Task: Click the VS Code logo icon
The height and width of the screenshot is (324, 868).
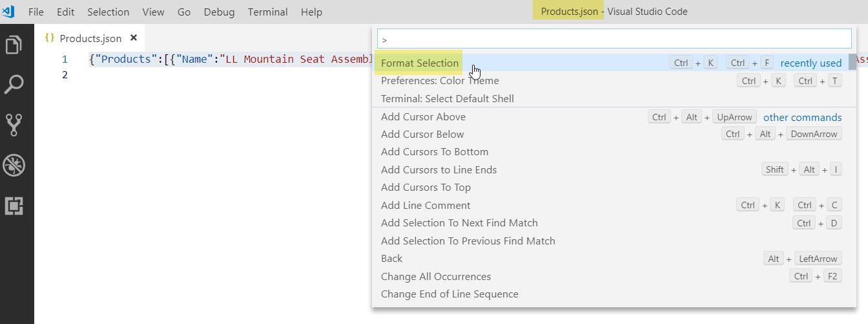Action: point(8,12)
